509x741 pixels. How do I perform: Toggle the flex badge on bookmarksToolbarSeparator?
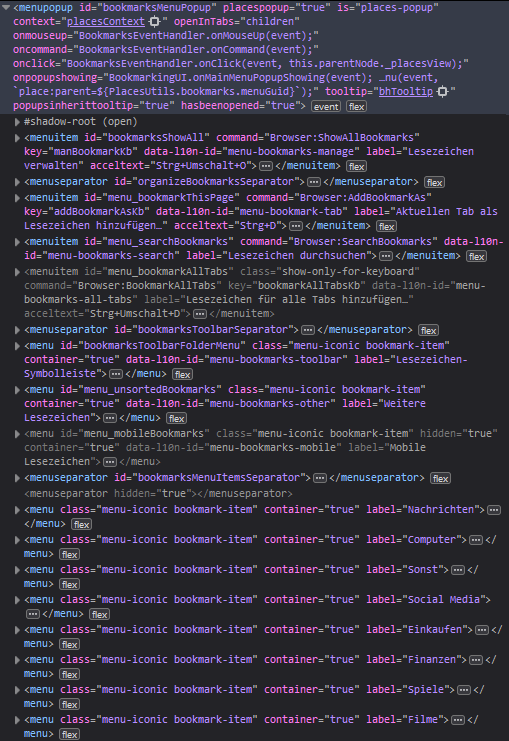click(428, 330)
